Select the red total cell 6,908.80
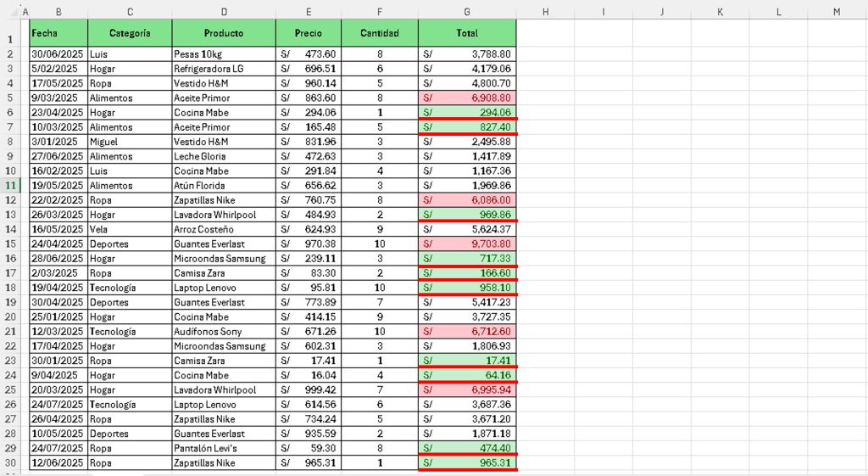The image size is (868, 476). 467,98
